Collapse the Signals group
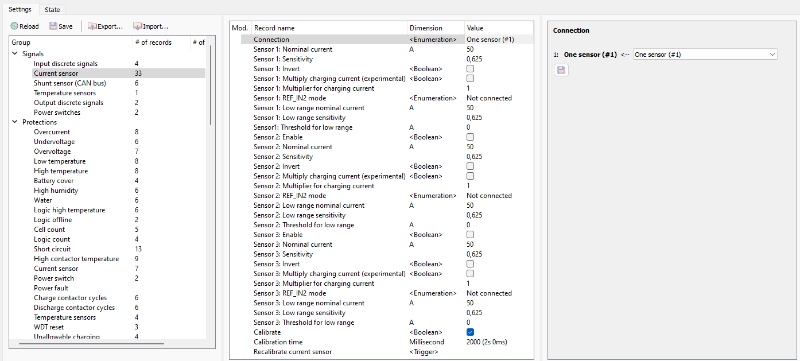This screenshot has width=800, height=361. pos(14,54)
